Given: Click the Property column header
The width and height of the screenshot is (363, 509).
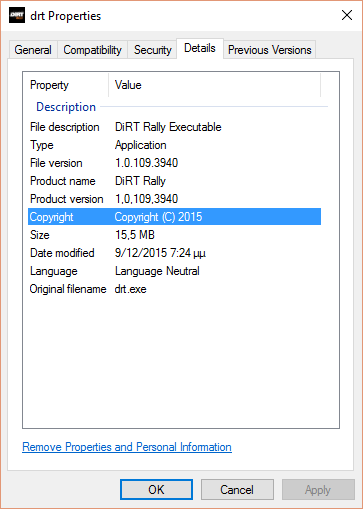Looking at the screenshot, I should point(49,85).
